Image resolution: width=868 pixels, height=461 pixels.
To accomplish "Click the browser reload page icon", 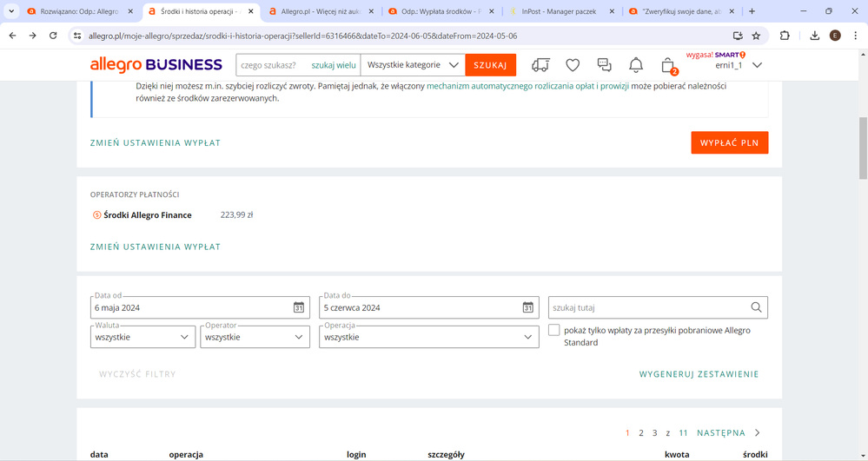I will click(53, 36).
